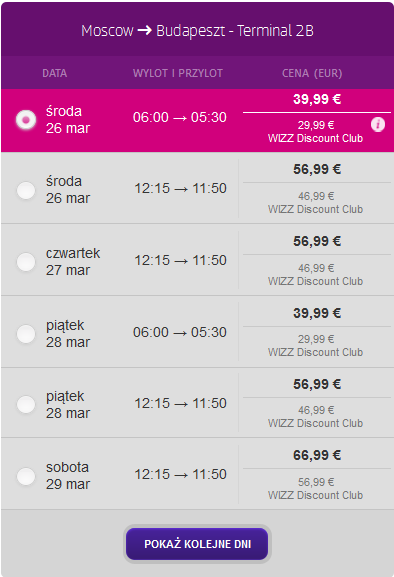Click the DATA column header
The width and height of the screenshot is (394, 577).
[x=54, y=73]
